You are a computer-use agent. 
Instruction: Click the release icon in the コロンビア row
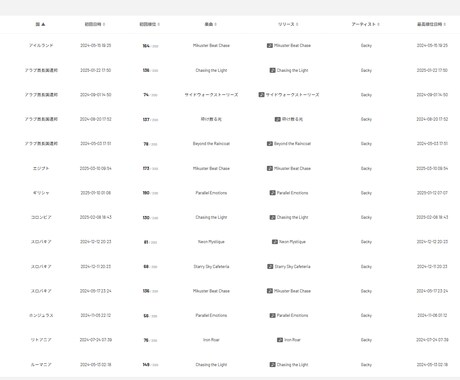[272, 217]
